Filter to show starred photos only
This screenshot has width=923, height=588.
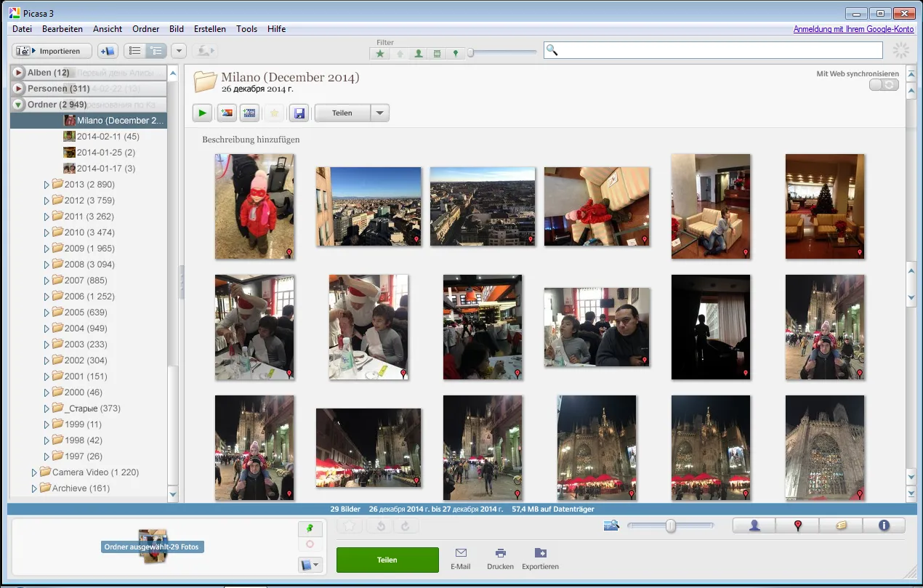click(x=379, y=53)
